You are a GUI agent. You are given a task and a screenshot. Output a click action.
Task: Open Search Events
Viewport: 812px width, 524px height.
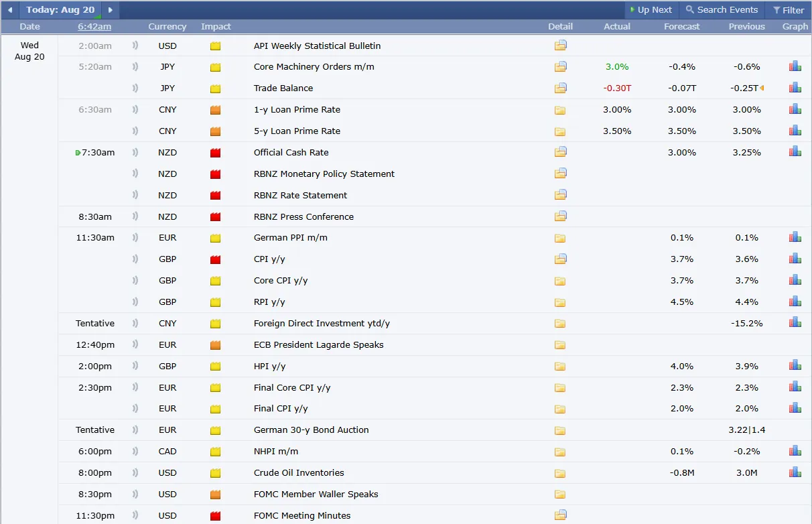pos(722,10)
